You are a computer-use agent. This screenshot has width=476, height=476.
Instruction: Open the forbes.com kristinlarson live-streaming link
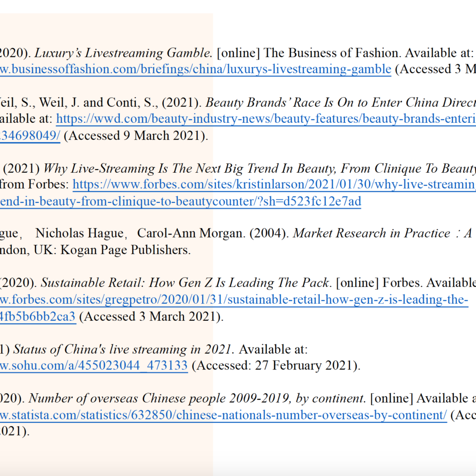pos(274,184)
